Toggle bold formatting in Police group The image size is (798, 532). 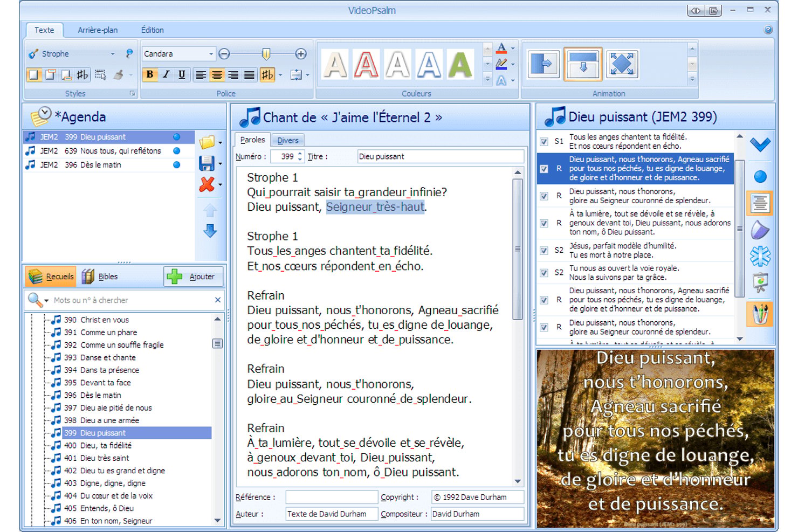(150, 74)
